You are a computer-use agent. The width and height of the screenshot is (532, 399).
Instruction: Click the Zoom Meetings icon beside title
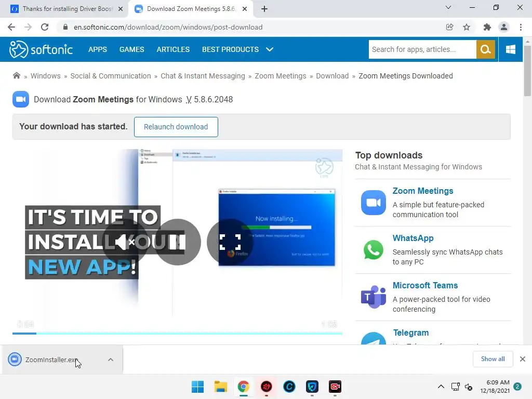pyautogui.click(x=21, y=99)
